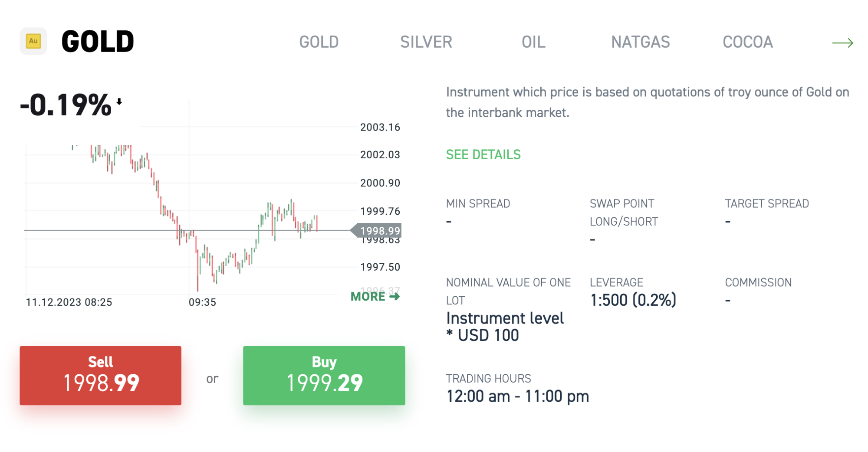Click the Buy button at 1999.29

(x=324, y=375)
